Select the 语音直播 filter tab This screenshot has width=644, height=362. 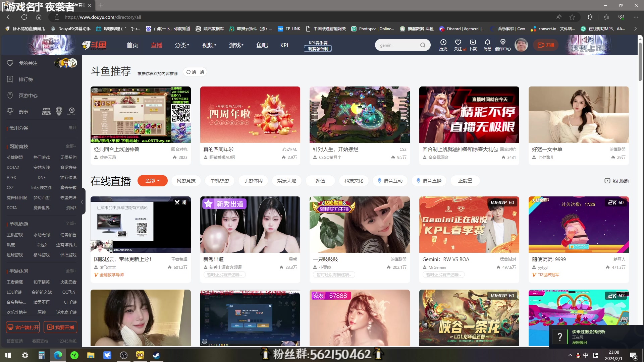(429, 181)
